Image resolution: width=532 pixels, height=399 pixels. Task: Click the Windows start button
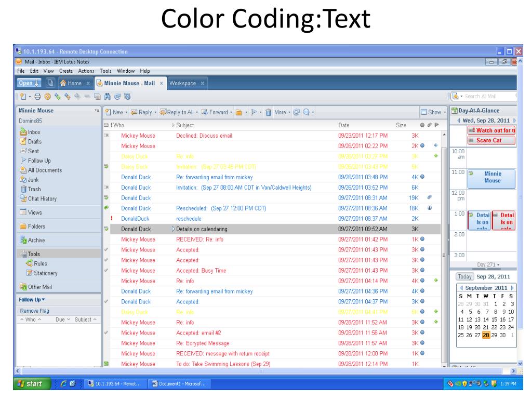[31, 384]
